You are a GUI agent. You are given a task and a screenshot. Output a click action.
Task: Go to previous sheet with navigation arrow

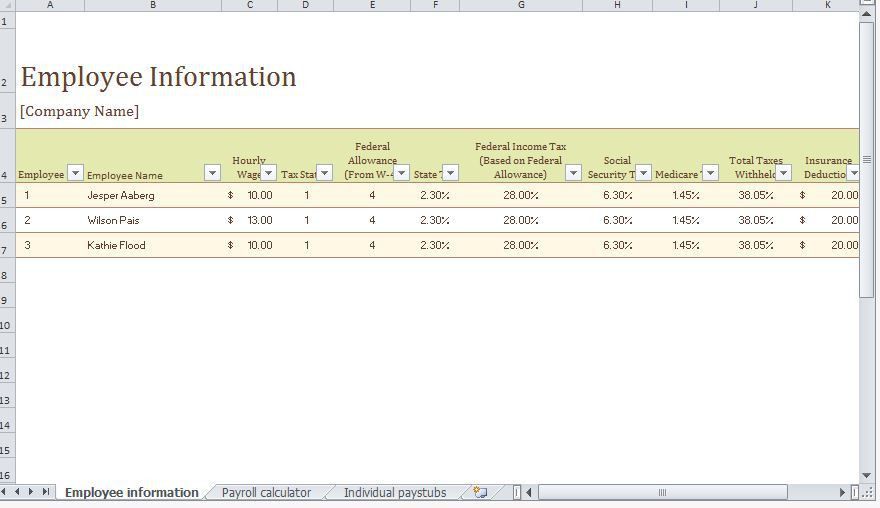coord(17,492)
